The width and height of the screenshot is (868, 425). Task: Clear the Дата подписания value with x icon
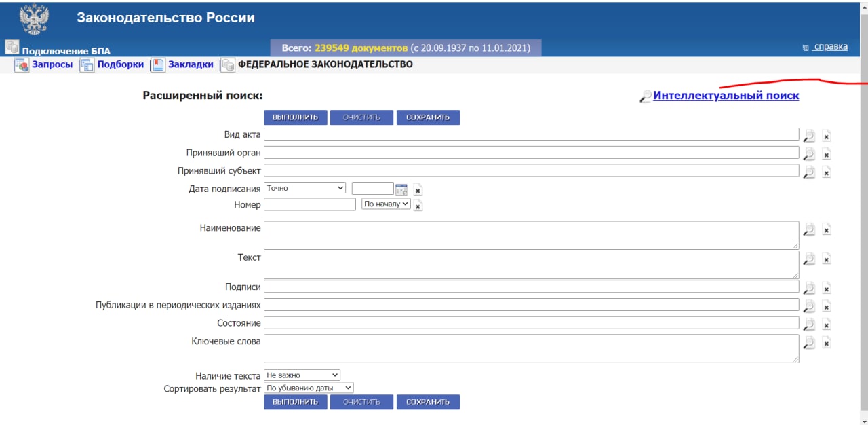pos(418,190)
